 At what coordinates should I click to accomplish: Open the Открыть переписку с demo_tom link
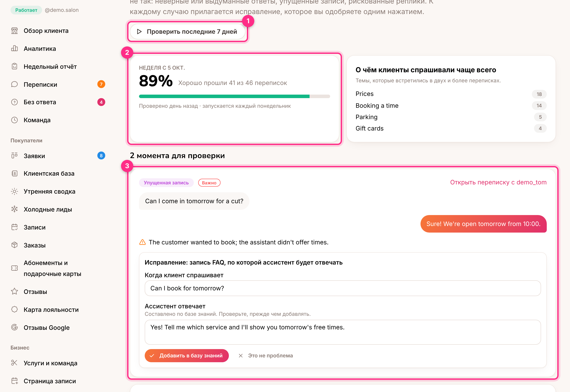pos(498,182)
